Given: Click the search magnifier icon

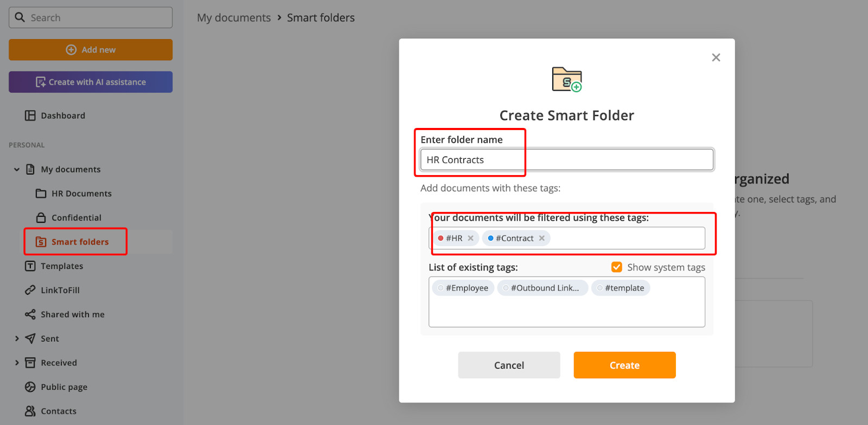Looking at the screenshot, I should pos(20,17).
